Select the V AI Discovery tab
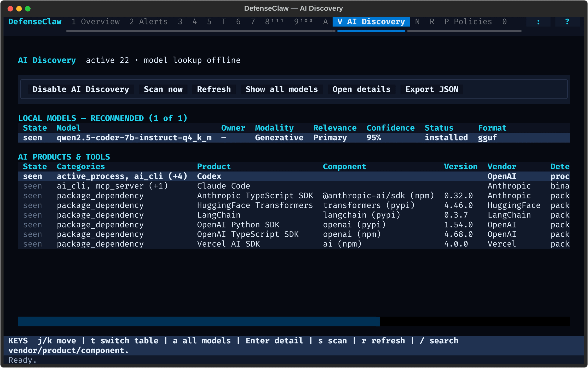This screenshot has width=588, height=368. click(x=371, y=22)
